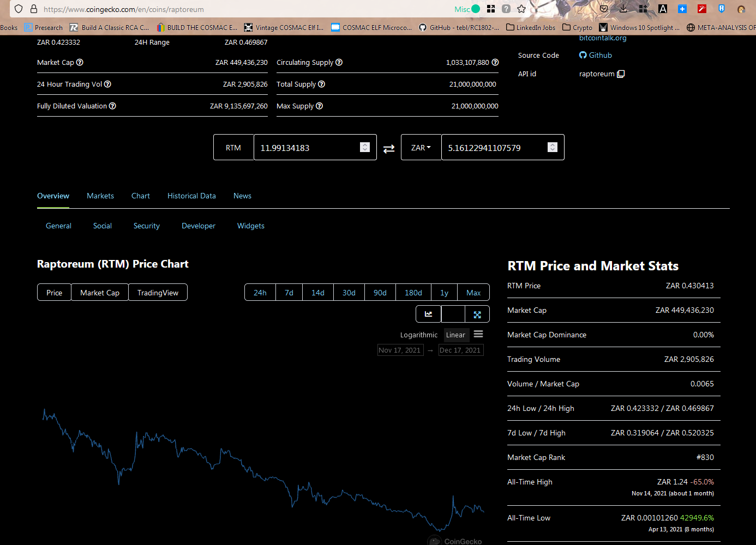Select the Security sub-tab
Image resolution: width=756 pixels, height=545 pixels.
147,226
